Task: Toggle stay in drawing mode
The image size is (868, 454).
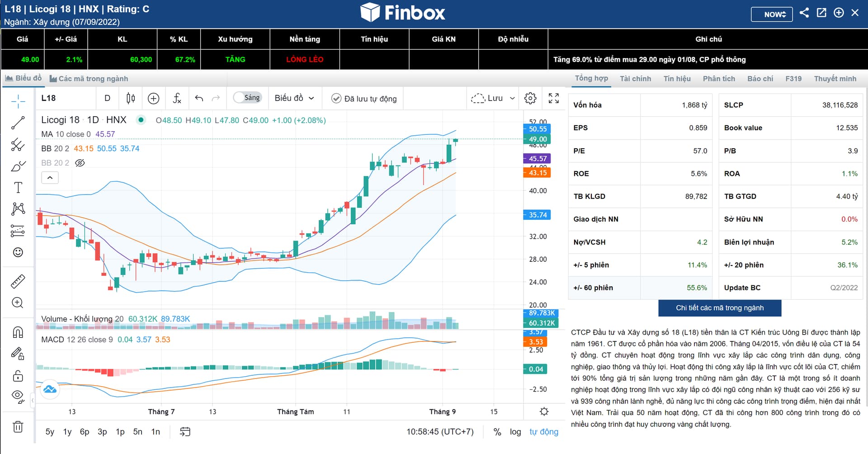Action: [x=18, y=354]
